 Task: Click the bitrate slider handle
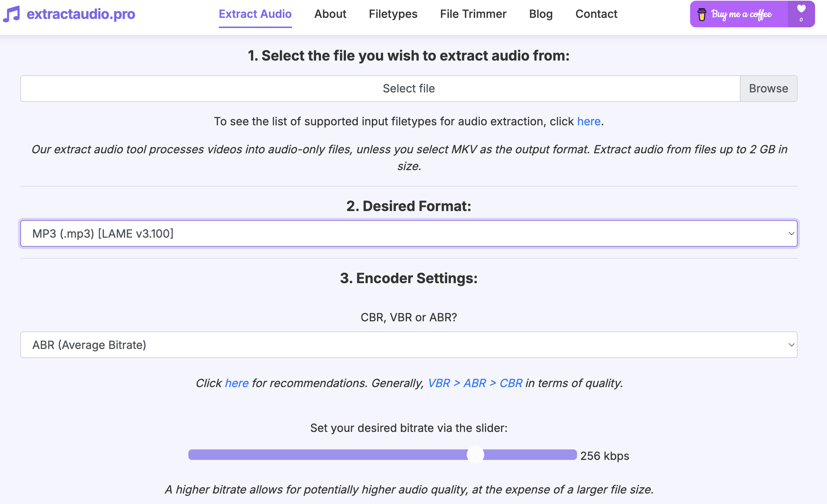[475, 455]
